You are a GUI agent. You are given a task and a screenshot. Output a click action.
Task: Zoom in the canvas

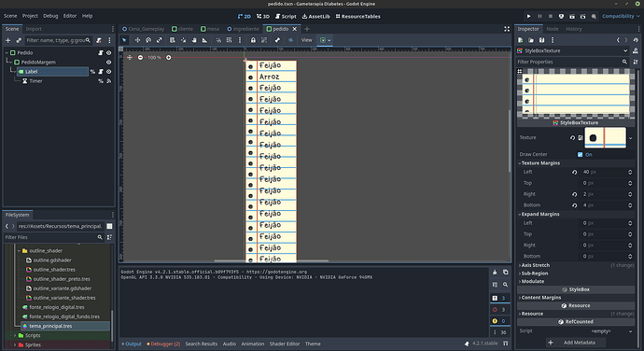(x=168, y=58)
